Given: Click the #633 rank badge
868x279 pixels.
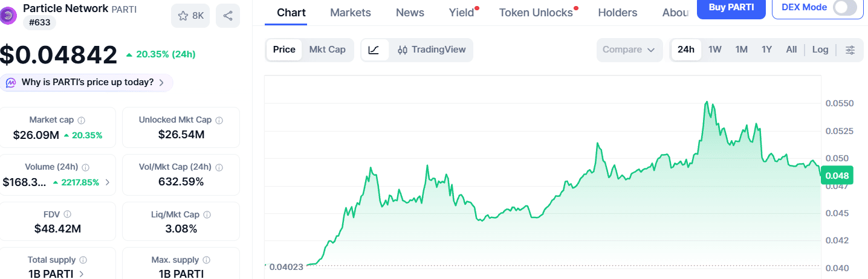Looking at the screenshot, I should [40, 24].
